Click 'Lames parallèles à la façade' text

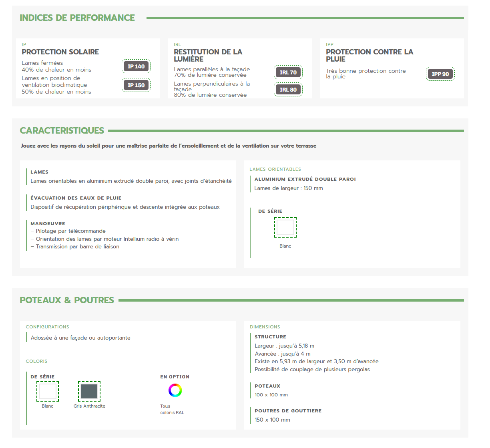pyautogui.click(x=212, y=69)
